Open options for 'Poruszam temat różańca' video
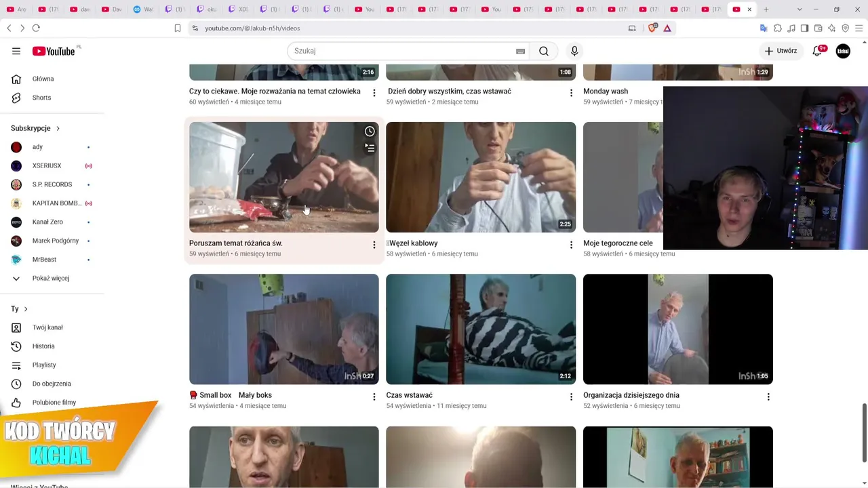Image resolution: width=868 pixels, height=488 pixels. click(x=374, y=245)
